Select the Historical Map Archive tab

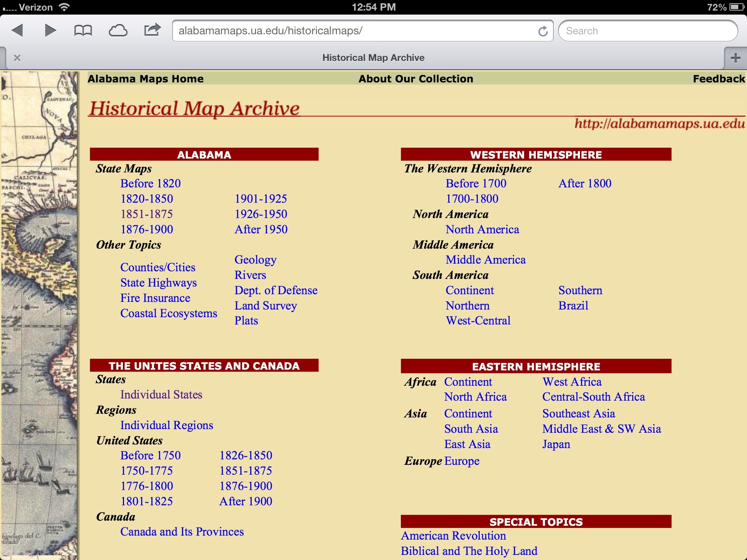(373, 58)
